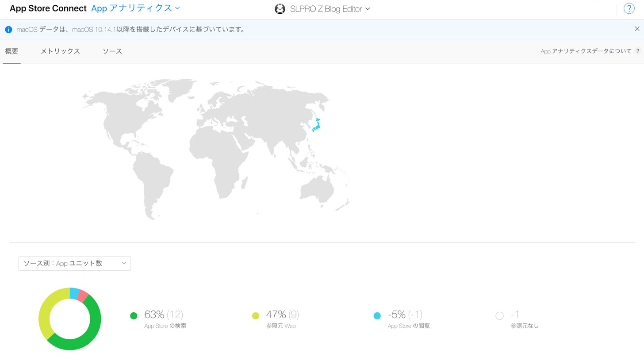This screenshot has width=644, height=357.
Task: Open the SLPRO Z Blog Editor app switcher
Action: [330, 9]
